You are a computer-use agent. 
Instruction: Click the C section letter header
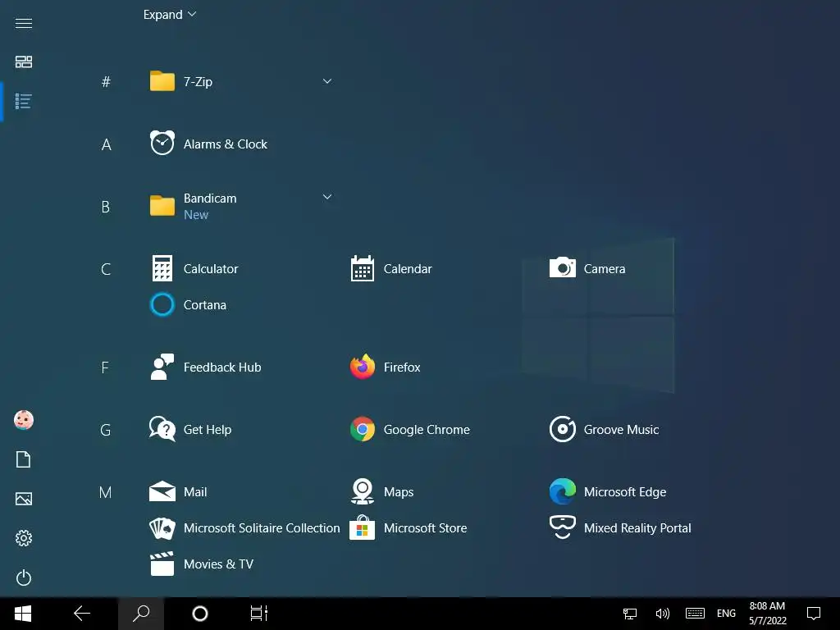[x=106, y=269]
